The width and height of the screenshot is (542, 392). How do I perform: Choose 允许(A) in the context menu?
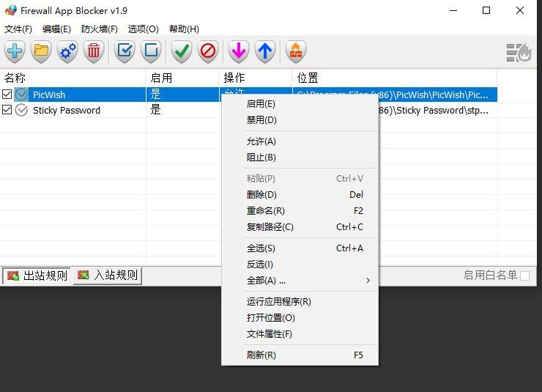[x=300, y=141]
